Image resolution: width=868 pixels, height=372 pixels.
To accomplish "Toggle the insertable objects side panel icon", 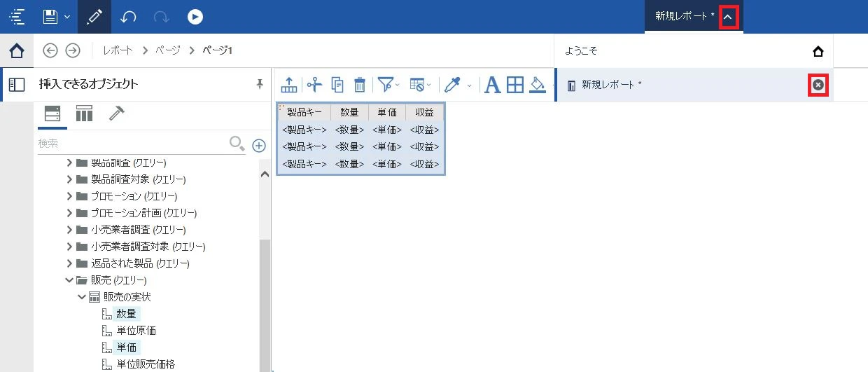I will [x=17, y=85].
